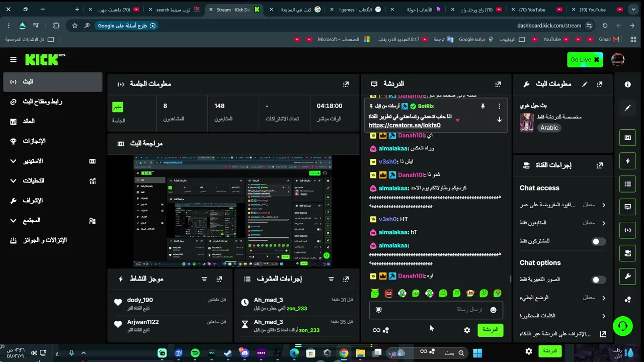The image size is (644, 362).
Task: Bookmark this page with star icon
Action: point(74,26)
